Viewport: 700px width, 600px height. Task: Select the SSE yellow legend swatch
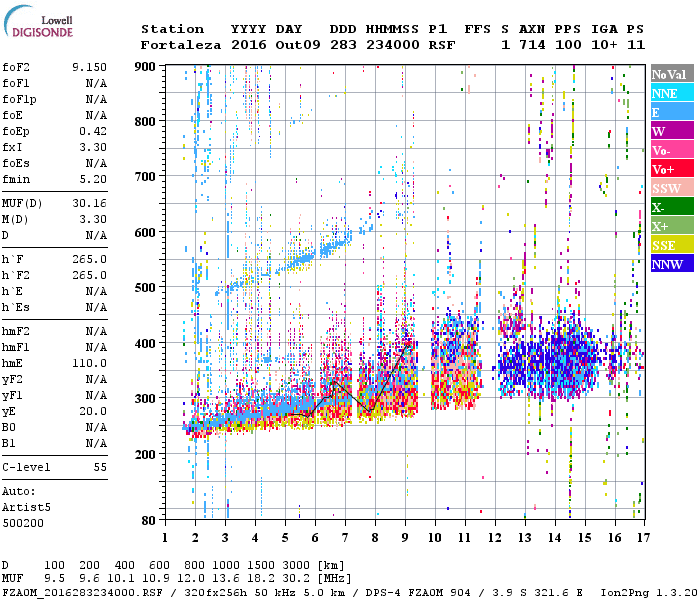point(672,245)
